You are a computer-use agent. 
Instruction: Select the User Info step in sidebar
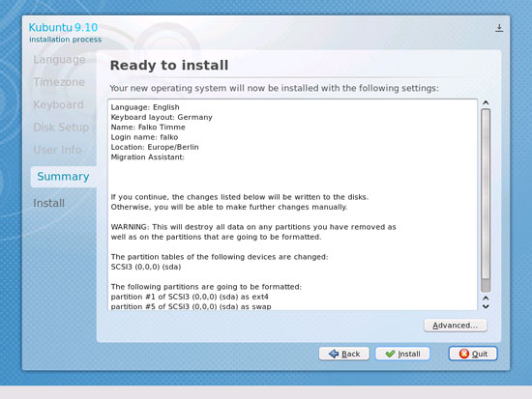click(x=57, y=150)
